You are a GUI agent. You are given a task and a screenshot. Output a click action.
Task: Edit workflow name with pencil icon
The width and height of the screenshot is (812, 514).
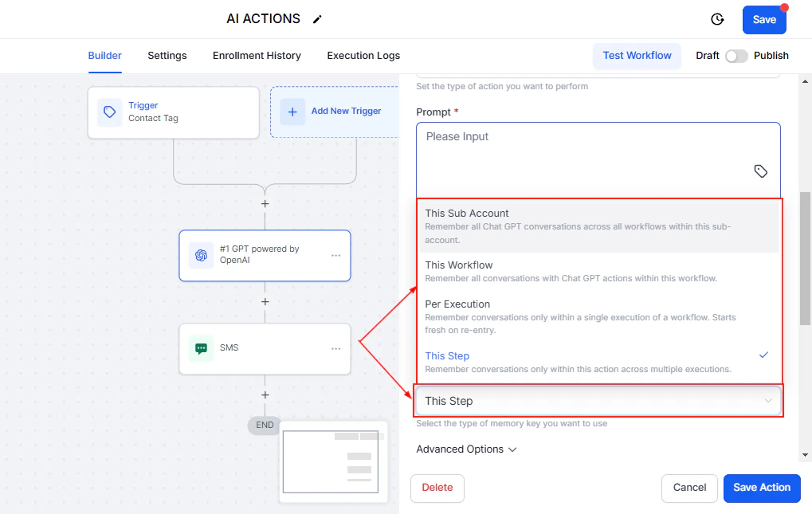[317, 19]
